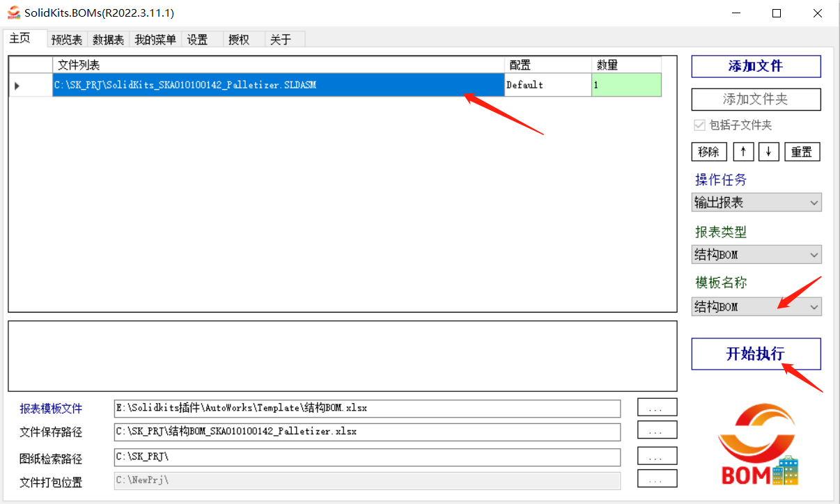The width and height of the screenshot is (840, 504).
Task: Expand the 模板名称 dropdown
Action: (x=756, y=306)
